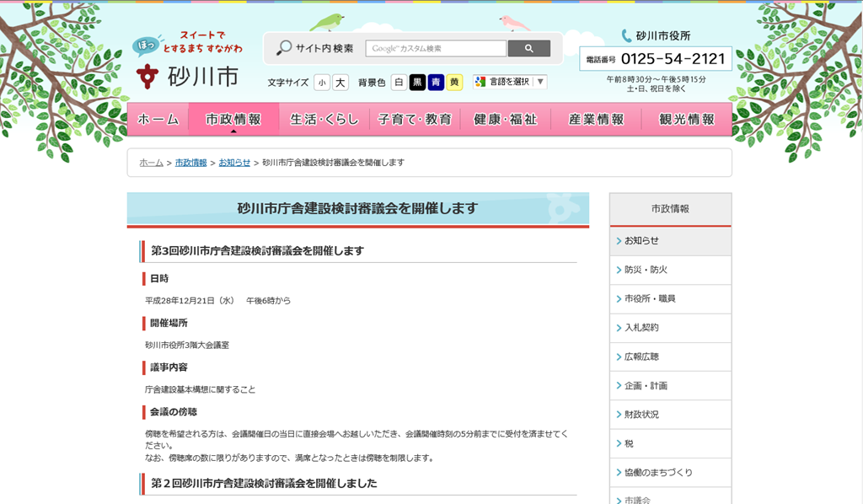The height and width of the screenshot is (504, 863).
Task: Expand the 市政情報 navigation menu
Action: click(x=233, y=120)
